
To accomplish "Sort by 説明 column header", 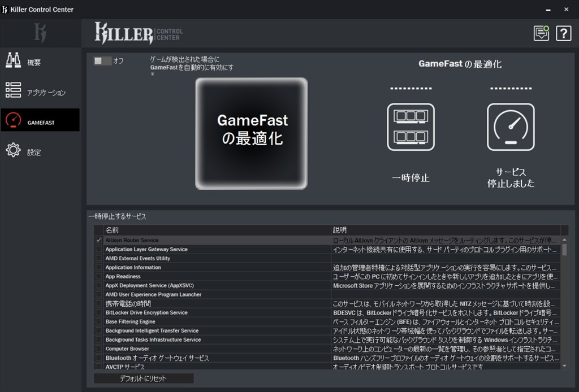I will [446, 230].
